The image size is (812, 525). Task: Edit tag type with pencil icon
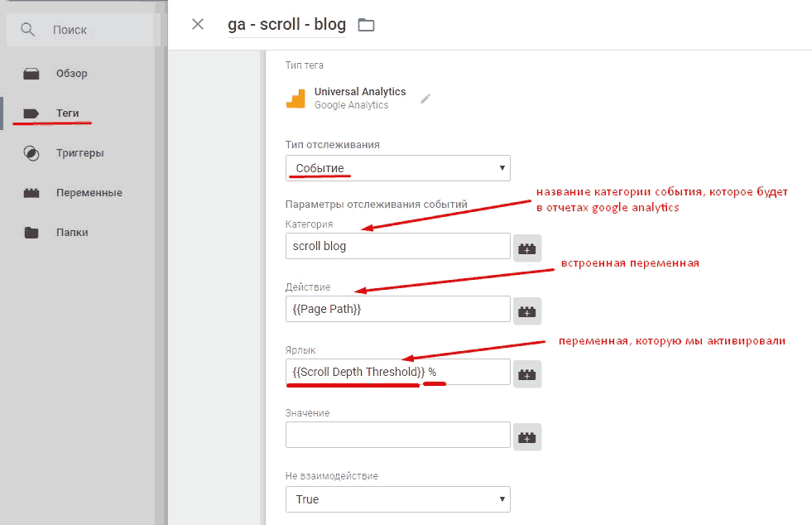[x=425, y=99]
